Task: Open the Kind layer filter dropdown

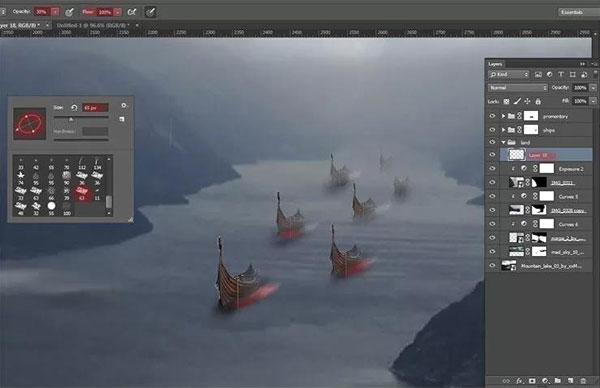Action: [509, 75]
